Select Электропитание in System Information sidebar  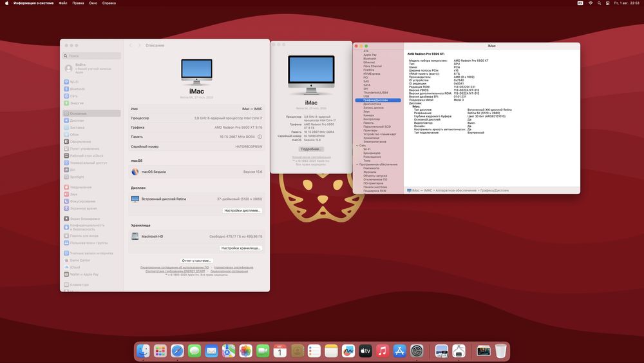(375, 142)
